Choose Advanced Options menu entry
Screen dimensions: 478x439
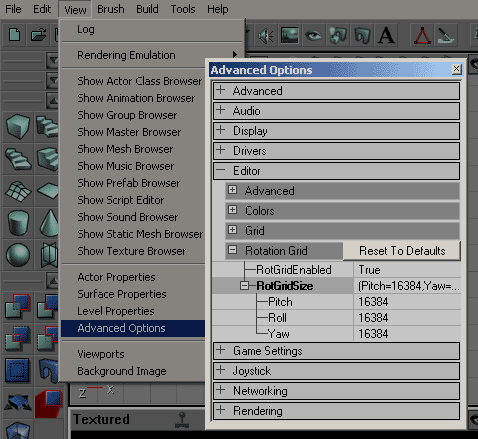[x=133, y=328]
